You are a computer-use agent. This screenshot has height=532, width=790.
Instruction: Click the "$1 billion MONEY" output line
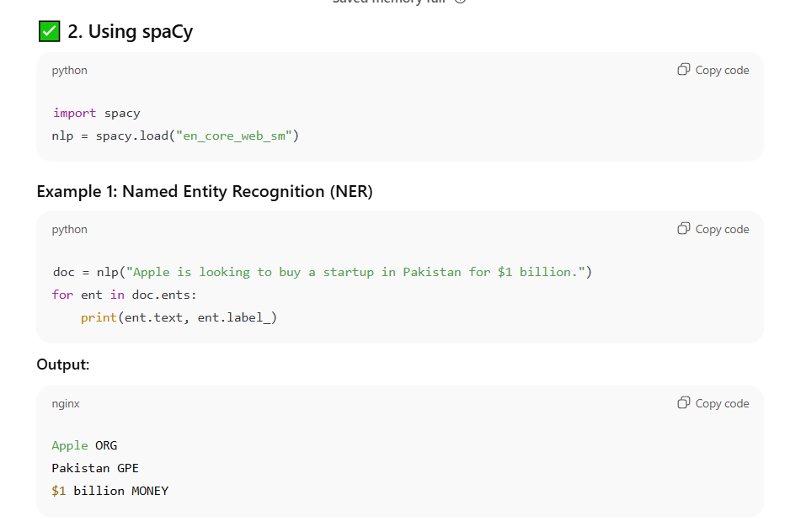[x=109, y=491]
